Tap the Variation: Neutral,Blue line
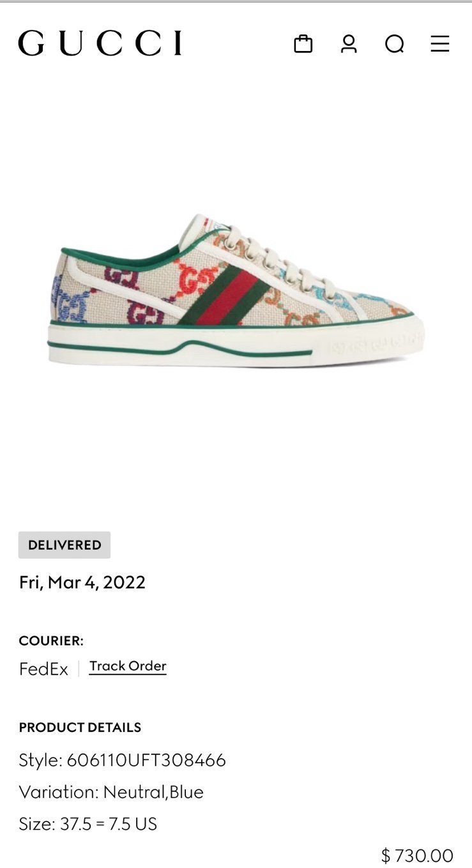This screenshot has width=472, height=868. click(x=111, y=792)
